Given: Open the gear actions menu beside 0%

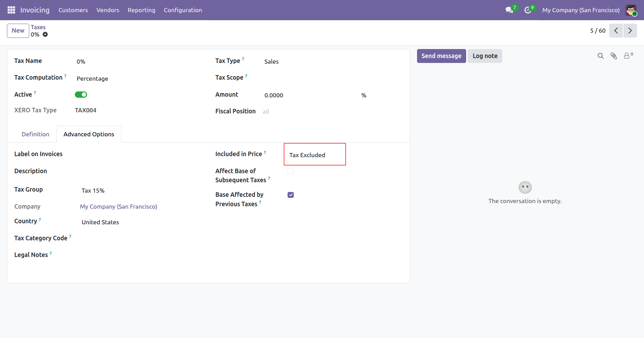Looking at the screenshot, I should point(45,34).
